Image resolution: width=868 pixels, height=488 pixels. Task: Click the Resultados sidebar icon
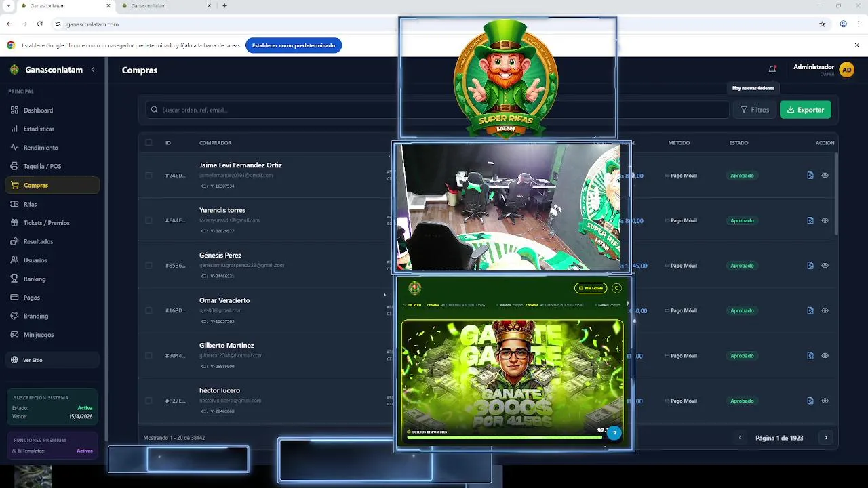click(15, 241)
